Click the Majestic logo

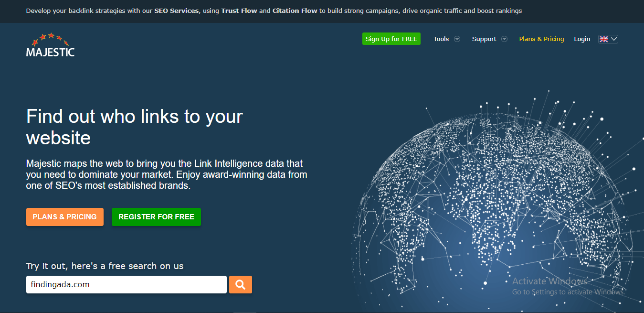coord(50,45)
